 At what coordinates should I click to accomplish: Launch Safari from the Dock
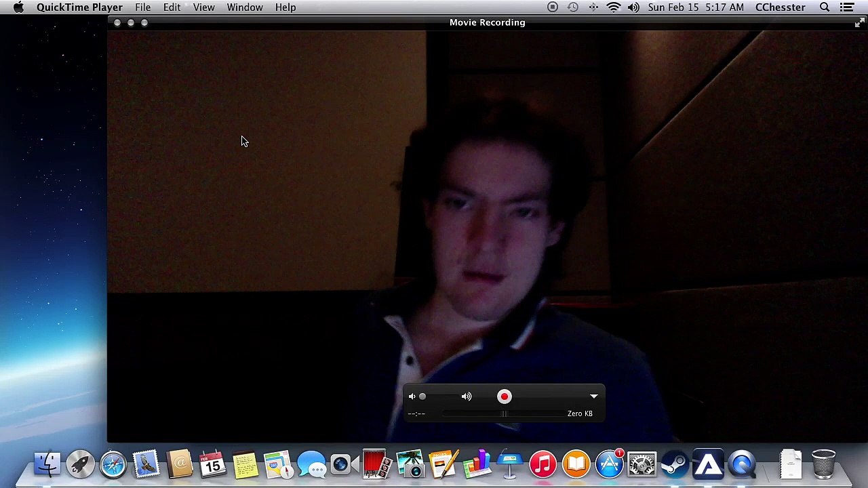(113, 465)
